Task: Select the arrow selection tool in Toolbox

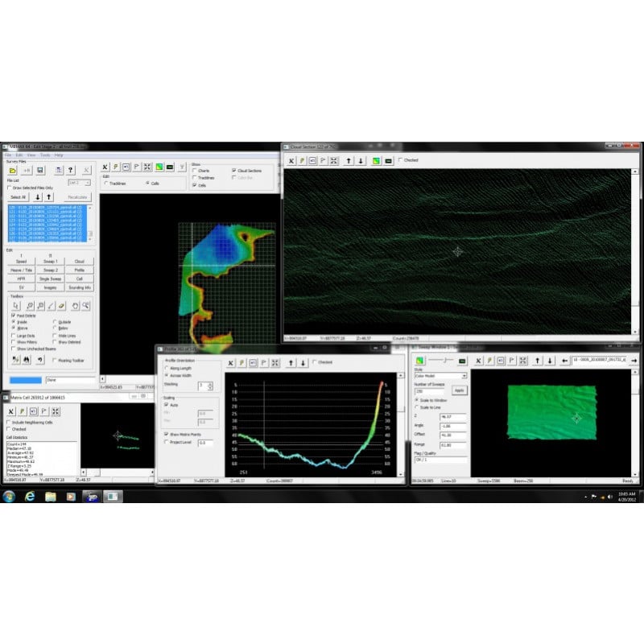Action: pos(16,306)
